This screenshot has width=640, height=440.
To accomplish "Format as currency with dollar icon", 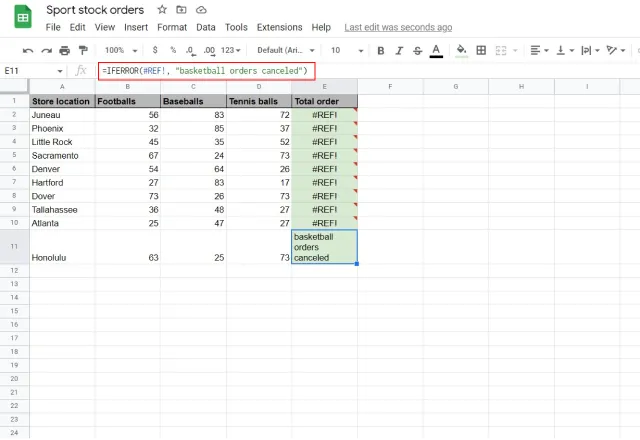I will [x=155, y=50].
